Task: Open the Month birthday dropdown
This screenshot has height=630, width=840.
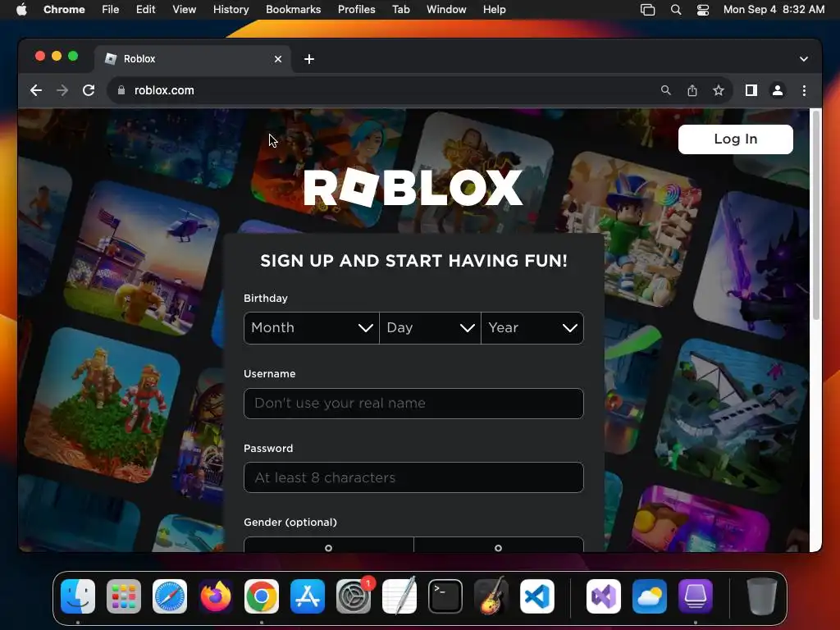Action: [311, 328]
